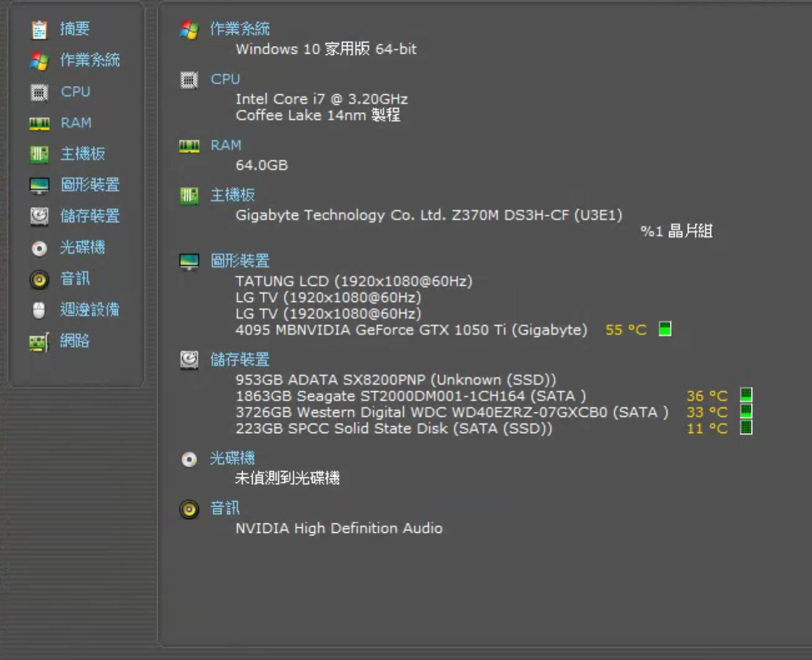Click the 作業系統 heading link in summary

point(239,29)
